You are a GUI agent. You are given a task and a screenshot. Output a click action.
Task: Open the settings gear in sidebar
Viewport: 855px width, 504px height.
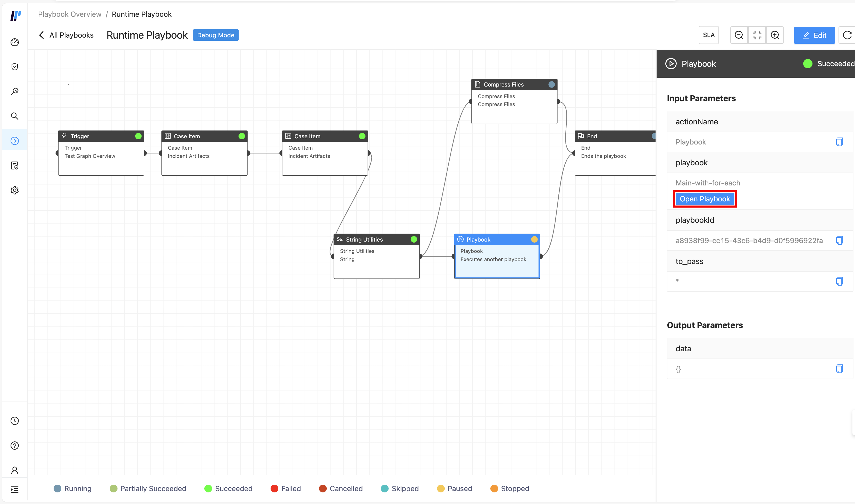pyautogui.click(x=15, y=190)
